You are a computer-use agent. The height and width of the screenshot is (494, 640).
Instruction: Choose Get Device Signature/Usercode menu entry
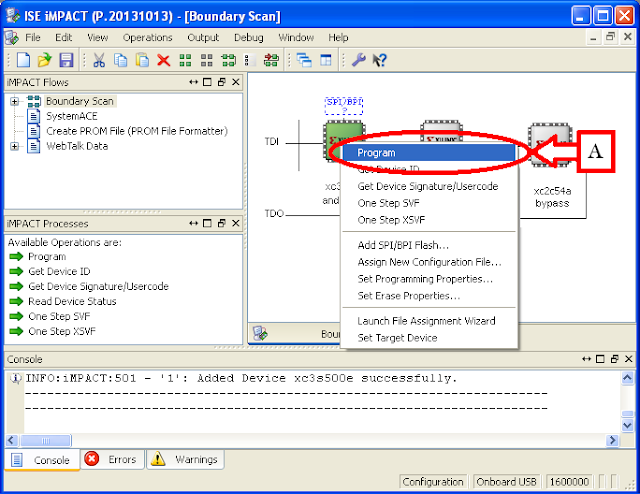429,186
